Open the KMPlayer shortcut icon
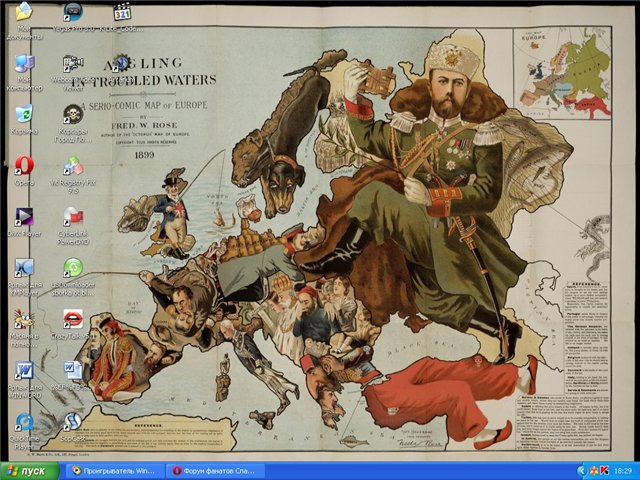This screenshot has width=640, height=480. (x=24, y=268)
